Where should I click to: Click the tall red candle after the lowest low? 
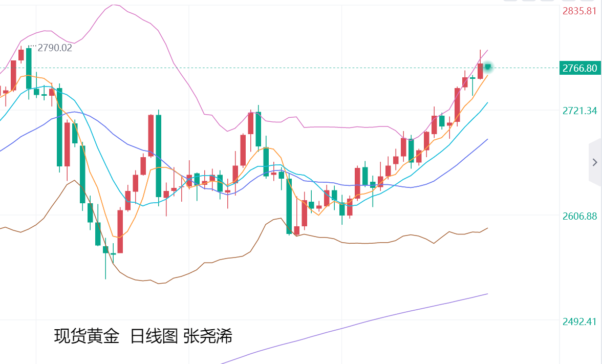click(120, 231)
